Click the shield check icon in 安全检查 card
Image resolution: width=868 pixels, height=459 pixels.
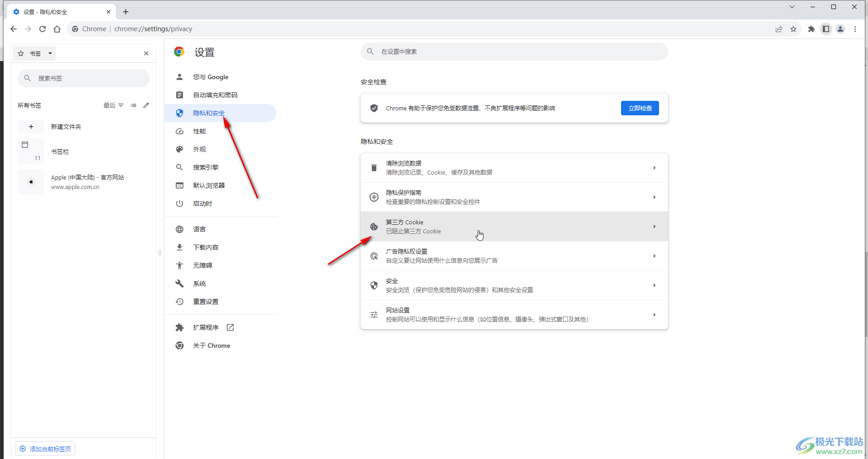point(374,108)
